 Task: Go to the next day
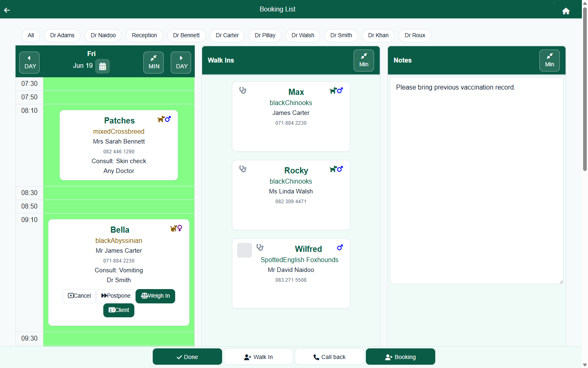[x=181, y=63]
